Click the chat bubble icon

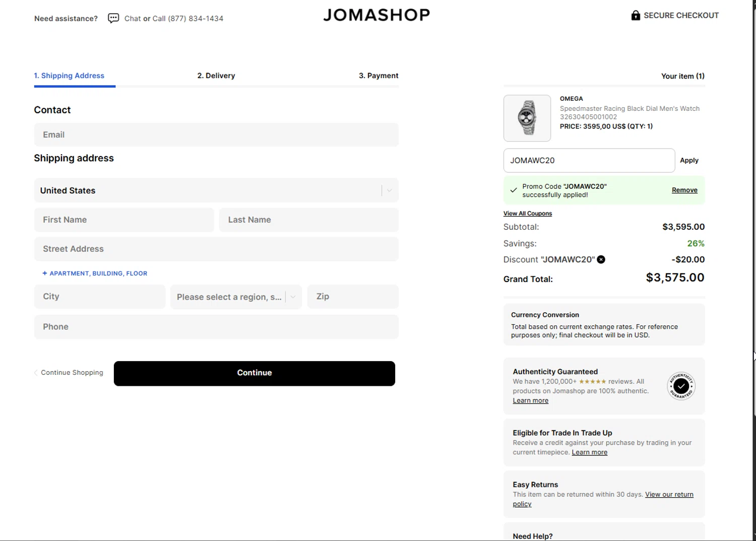(x=113, y=18)
